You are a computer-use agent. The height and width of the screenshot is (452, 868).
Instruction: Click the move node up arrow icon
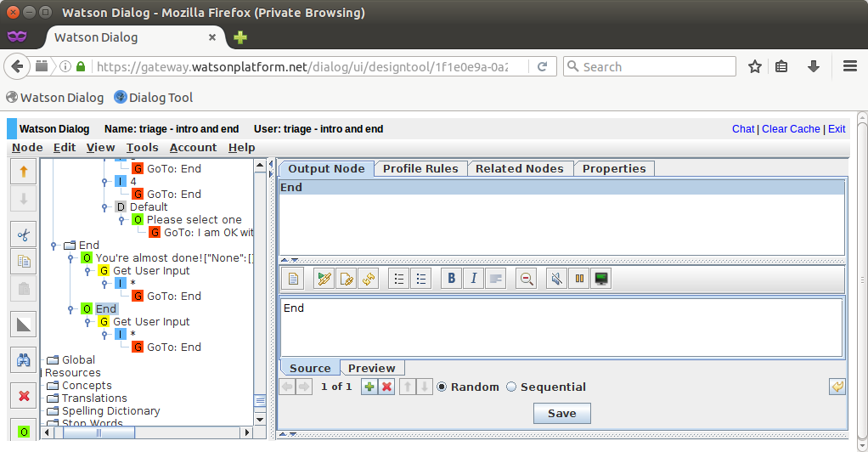pyautogui.click(x=23, y=172)
